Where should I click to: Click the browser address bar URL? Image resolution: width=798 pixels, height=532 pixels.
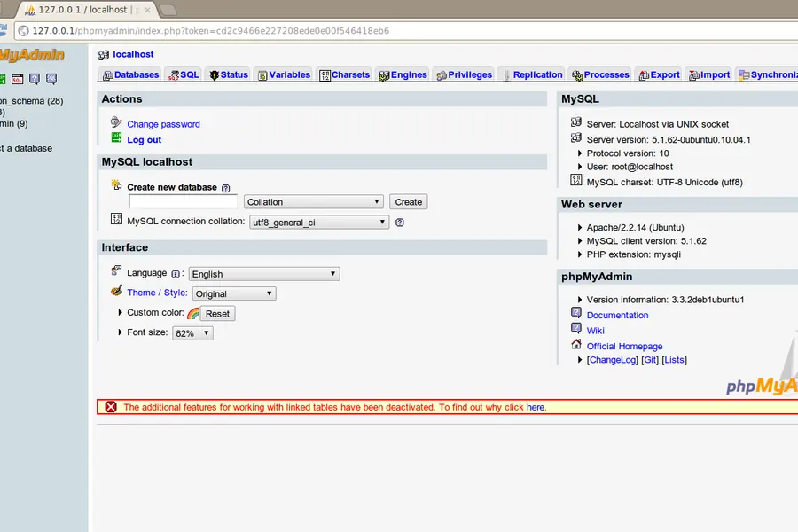click(x=211, y=30)
